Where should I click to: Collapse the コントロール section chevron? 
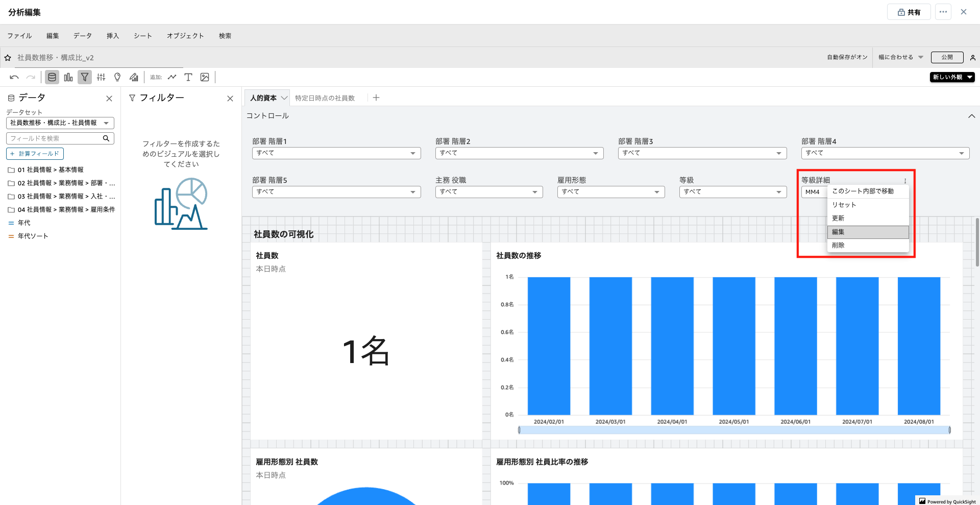tap(971, 116)
